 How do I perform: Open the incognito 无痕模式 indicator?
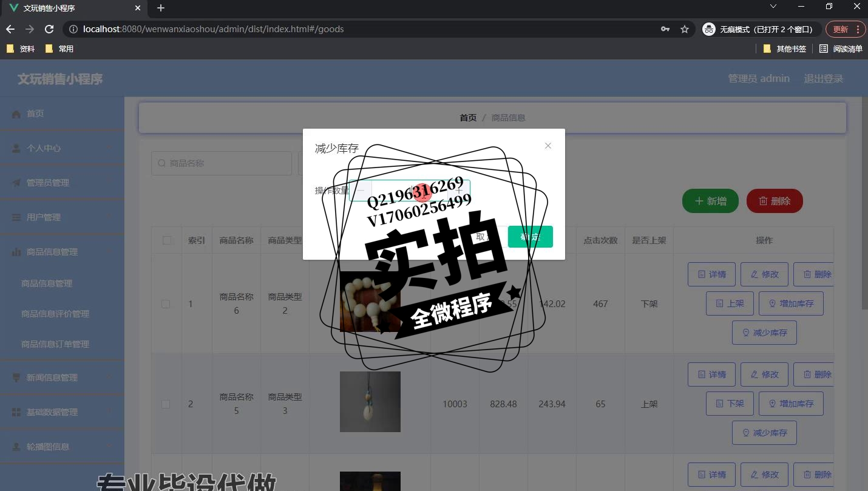pyautogui.click(x=761, y=29)
